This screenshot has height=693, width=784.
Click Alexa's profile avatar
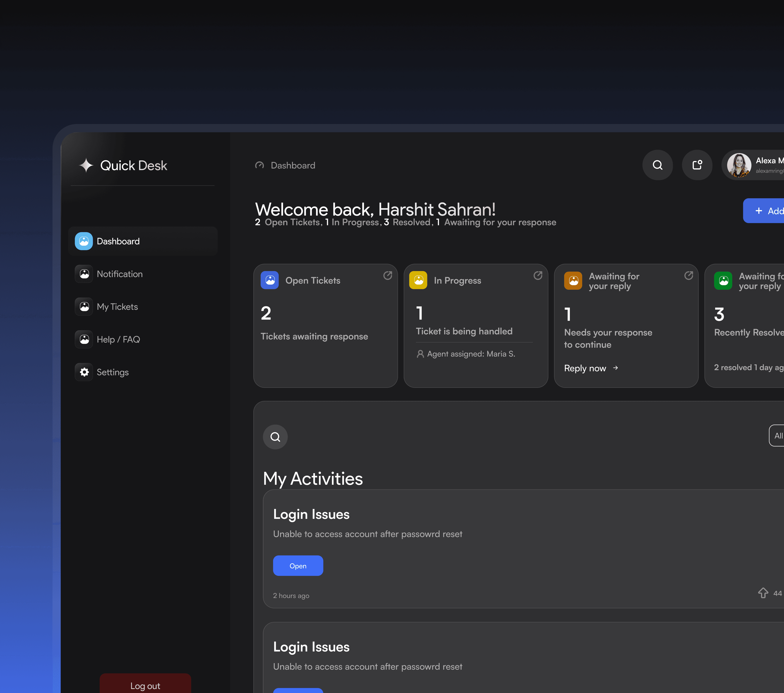739,165
